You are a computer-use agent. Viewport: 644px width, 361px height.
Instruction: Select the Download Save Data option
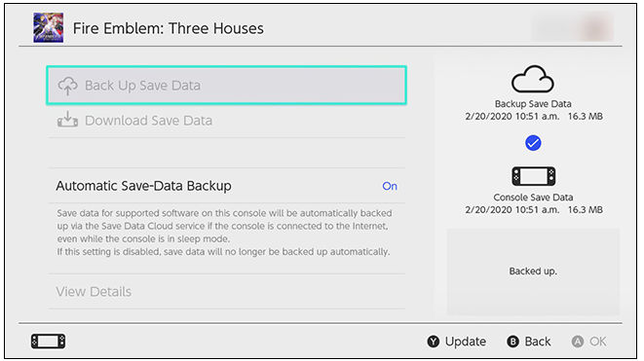tap(227, 121)
